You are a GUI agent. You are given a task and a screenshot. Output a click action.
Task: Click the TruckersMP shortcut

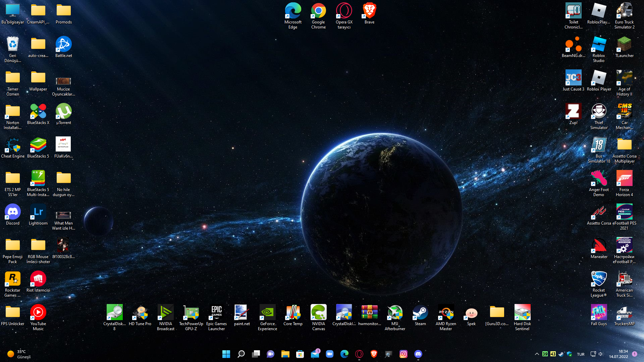pos(624,315)
